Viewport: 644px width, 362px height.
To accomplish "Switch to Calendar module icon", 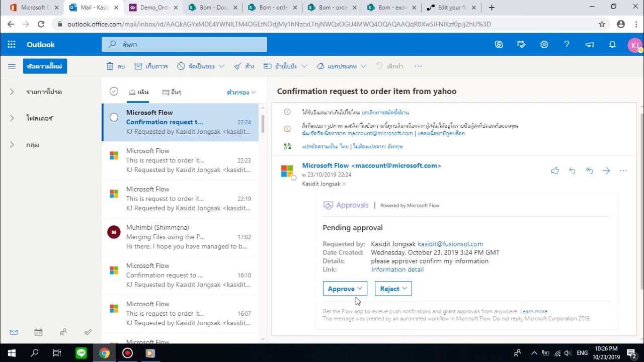I will click(38, 332).
